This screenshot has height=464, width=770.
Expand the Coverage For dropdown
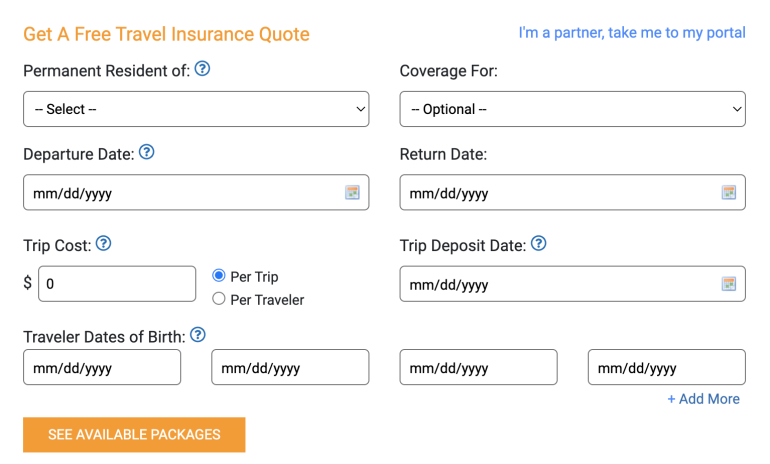[x=572, y=109]
